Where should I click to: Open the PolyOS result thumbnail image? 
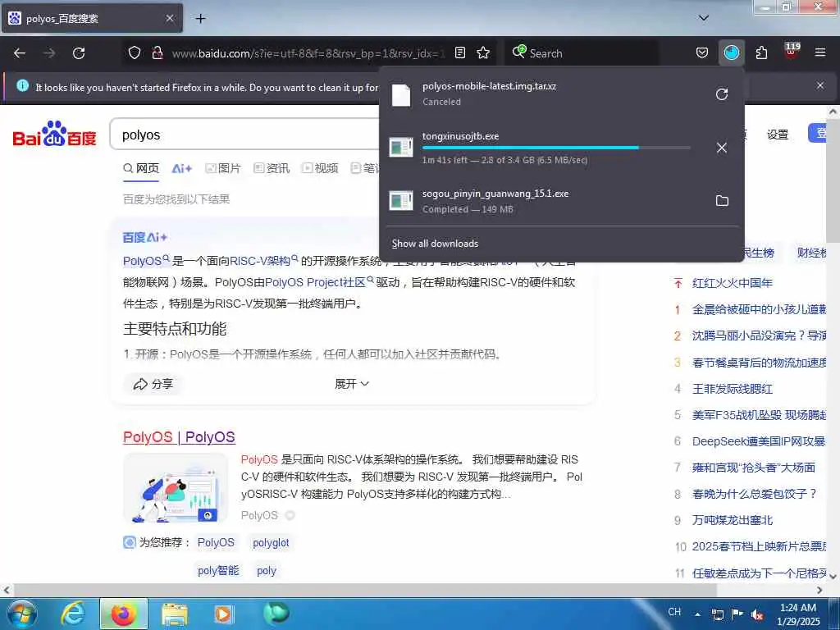(176, 487)
